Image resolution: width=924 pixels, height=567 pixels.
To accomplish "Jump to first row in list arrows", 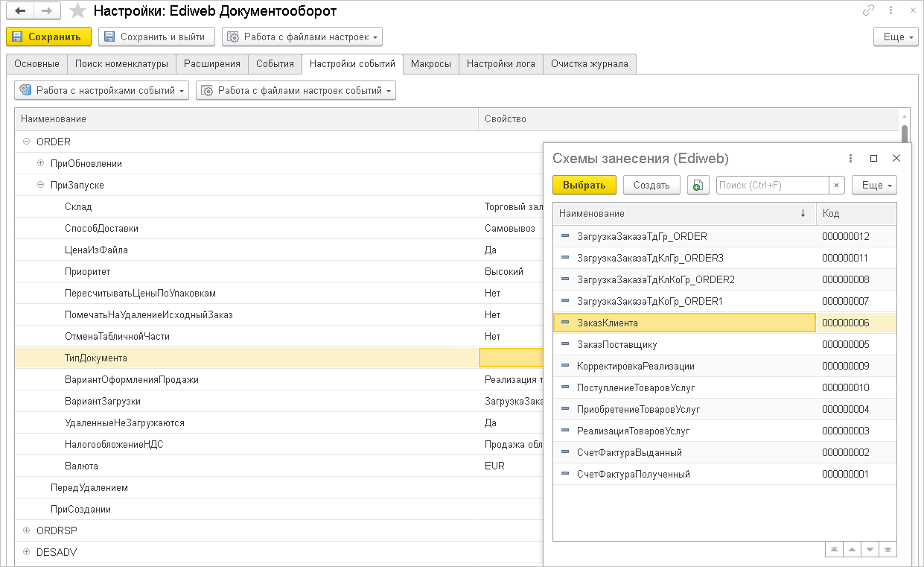I will (835, 549).
